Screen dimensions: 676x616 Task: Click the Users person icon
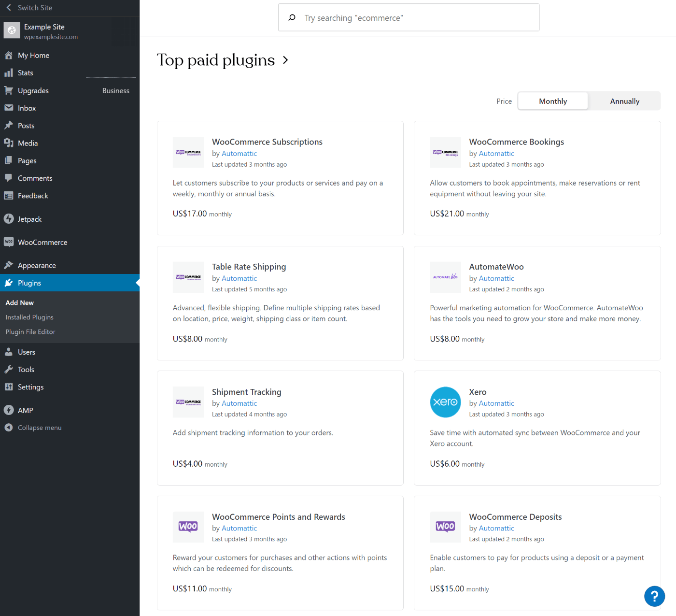point(9,352)
